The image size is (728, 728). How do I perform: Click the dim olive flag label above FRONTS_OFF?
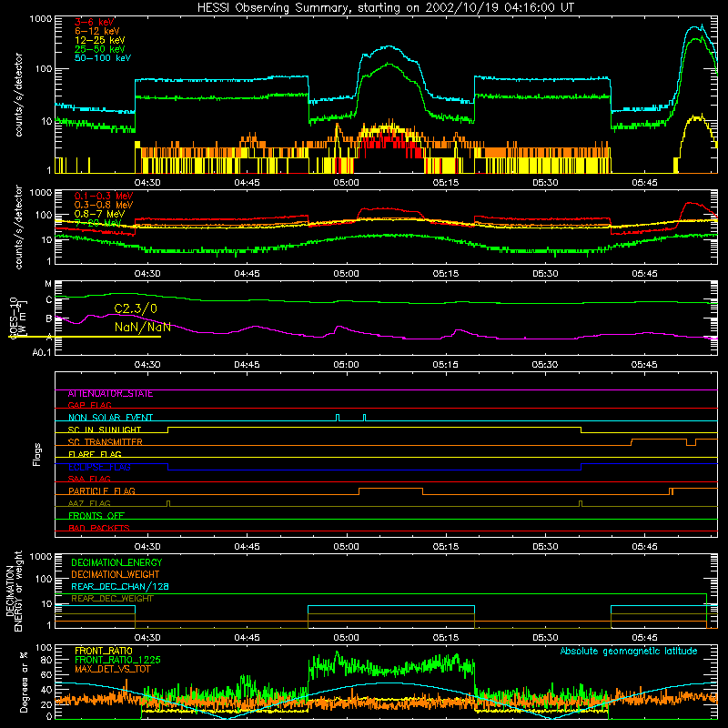(89, 503)
